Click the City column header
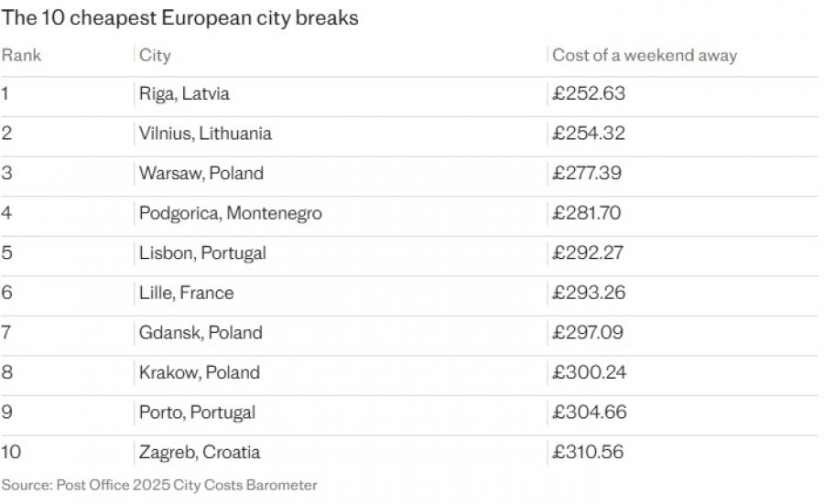This screenshot has width=824, height=504. coord(155,55)
